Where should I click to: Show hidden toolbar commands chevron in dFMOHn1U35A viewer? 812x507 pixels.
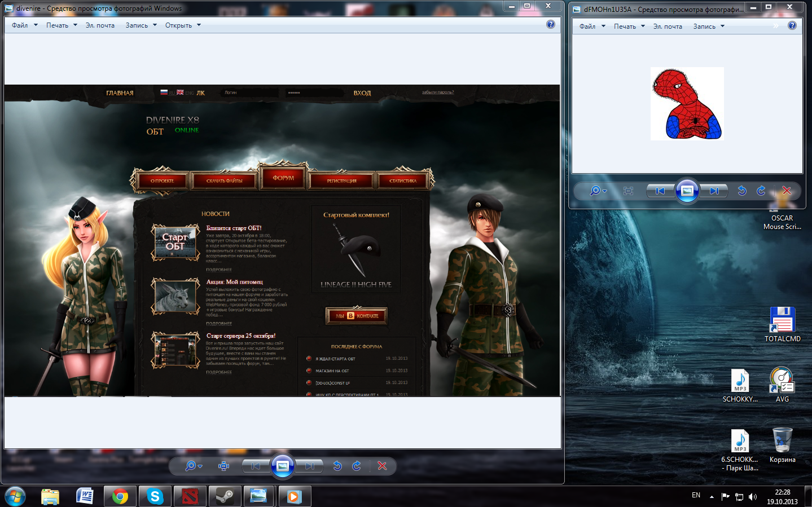click(x=776, y=26)
